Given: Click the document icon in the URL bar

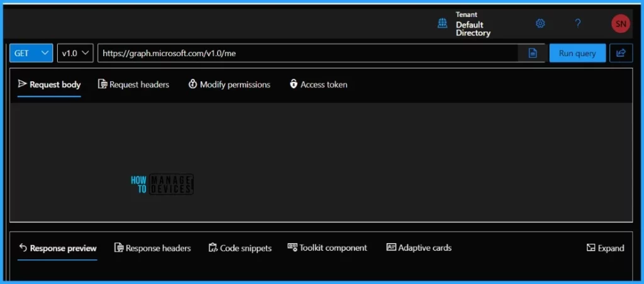Looking at the screenshot, I should click(x=533, y=53).
